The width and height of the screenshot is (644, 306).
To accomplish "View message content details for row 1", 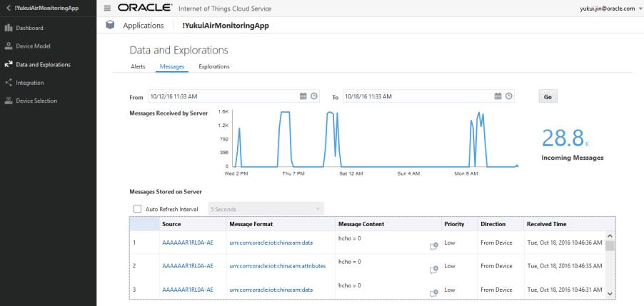I will [x=433, y=246].
